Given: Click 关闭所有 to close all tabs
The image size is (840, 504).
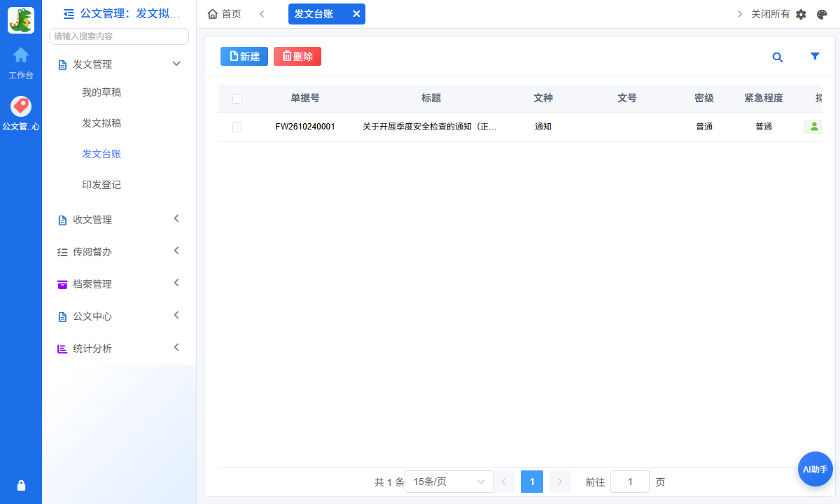Looking at the screenshot, I should pos(770,14).
